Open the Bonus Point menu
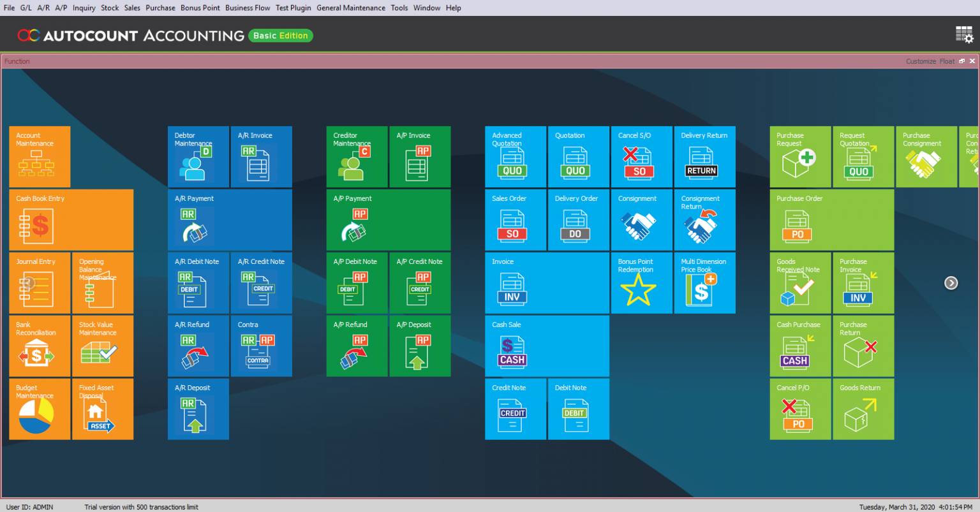980x512 pixels. pos(199,8)
